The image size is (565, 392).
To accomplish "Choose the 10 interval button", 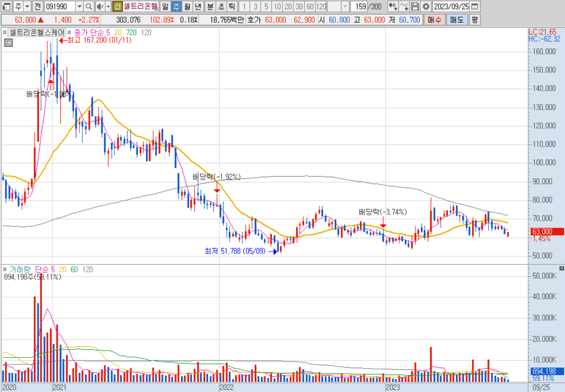I will click(x=277, y=6).
